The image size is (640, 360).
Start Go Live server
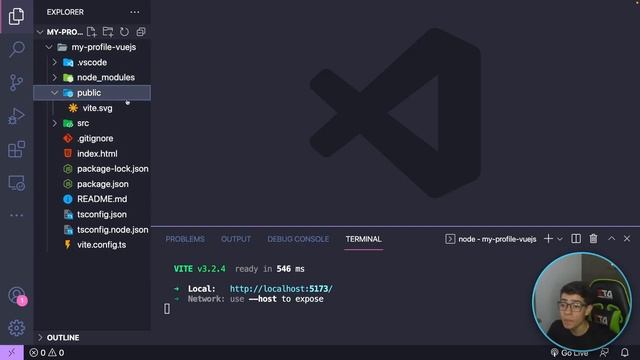[569, 353]
